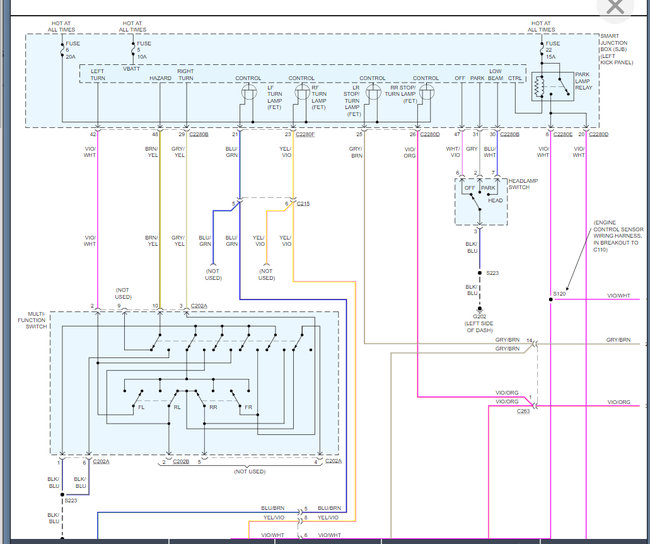This screenshot has width=650, height=544.
Task: Click the RF turn lamp FET transistor symbol
Action: [302, 92]
